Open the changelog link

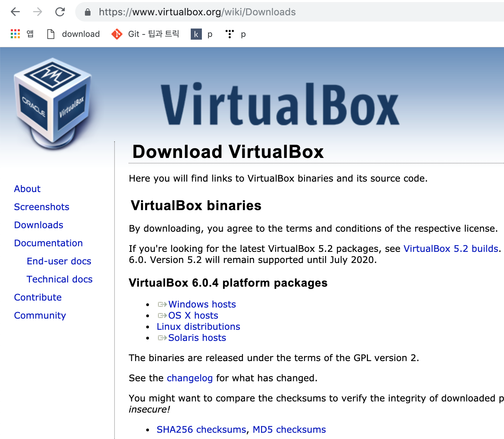pyautogui.click(x=190, y=378)
